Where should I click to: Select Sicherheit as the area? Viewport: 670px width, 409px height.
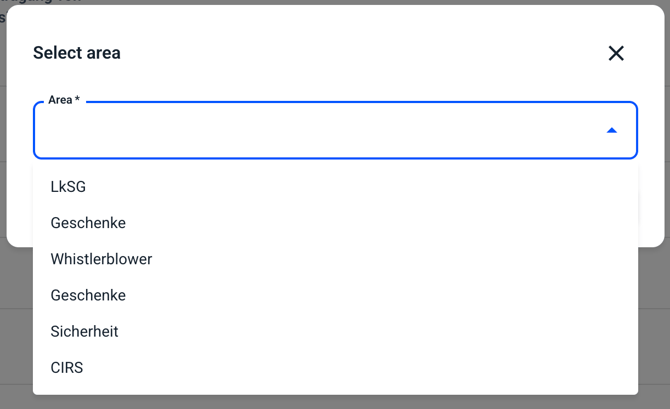[x=84, y=331]
